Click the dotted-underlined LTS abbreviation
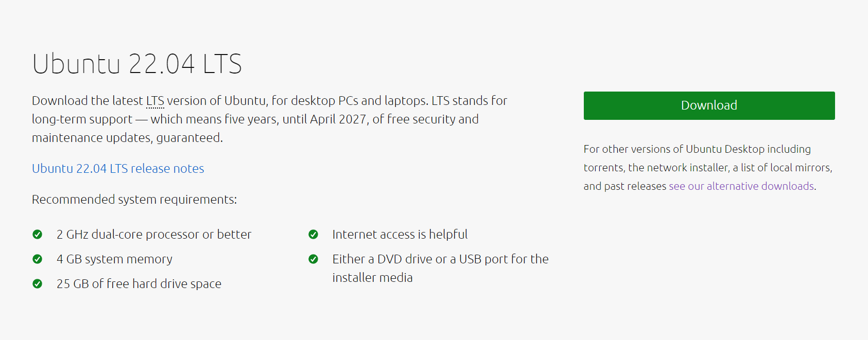Screen dimensions: 868x340 [155, 101]
